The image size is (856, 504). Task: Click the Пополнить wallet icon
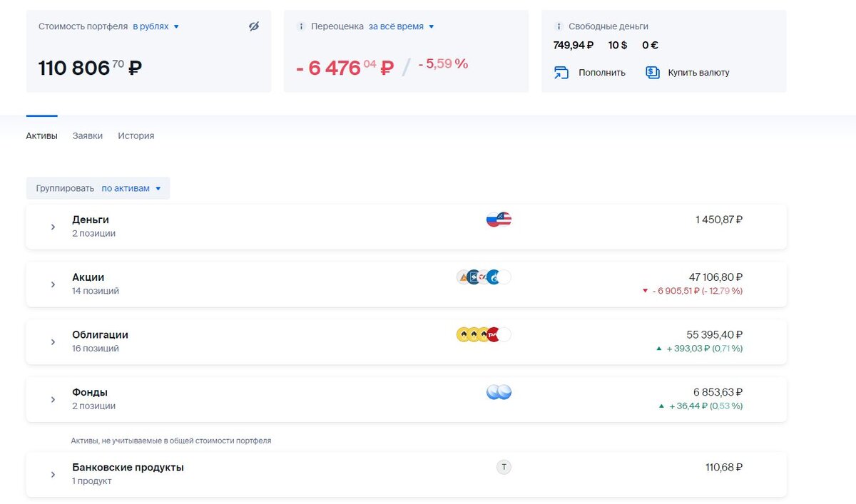point(561,73)
